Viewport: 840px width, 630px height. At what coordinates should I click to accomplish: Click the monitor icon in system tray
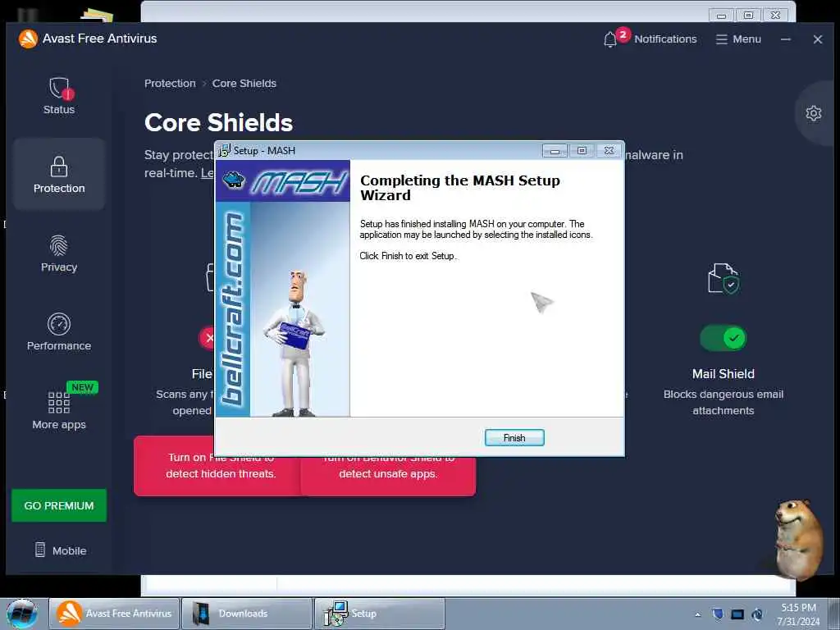[x=737, y=614]
